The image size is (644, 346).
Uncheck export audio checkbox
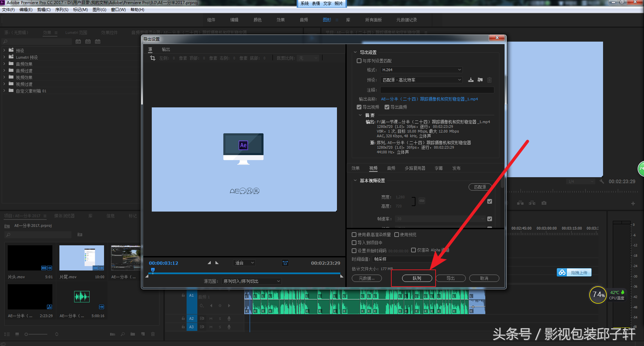point(387,107)
